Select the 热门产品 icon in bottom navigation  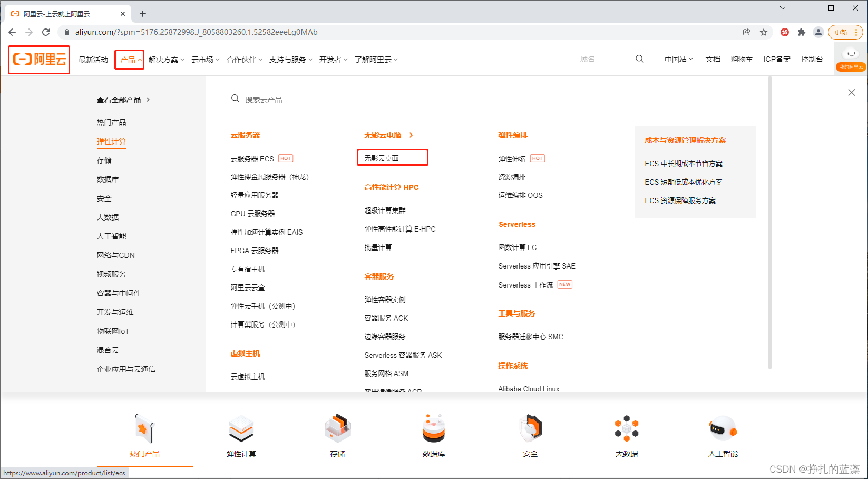[144, 428]
